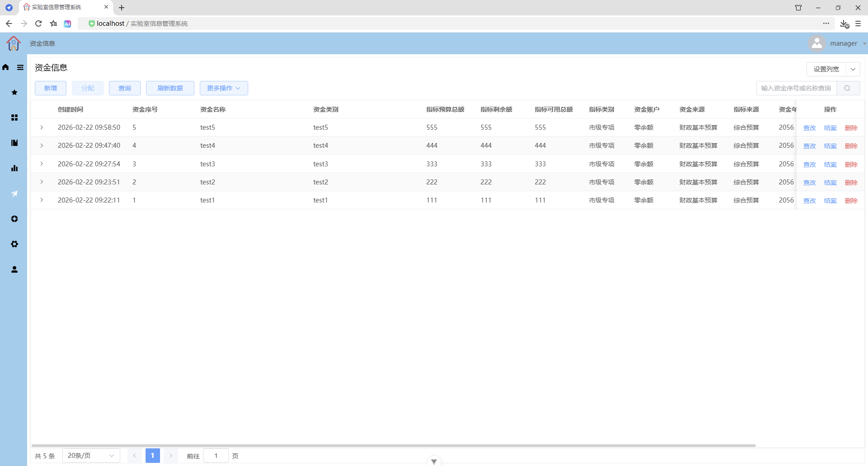Click 结案 for the test2 row
Image resolution: width=868 pixels, height=466 pixels.
[830, 183]
